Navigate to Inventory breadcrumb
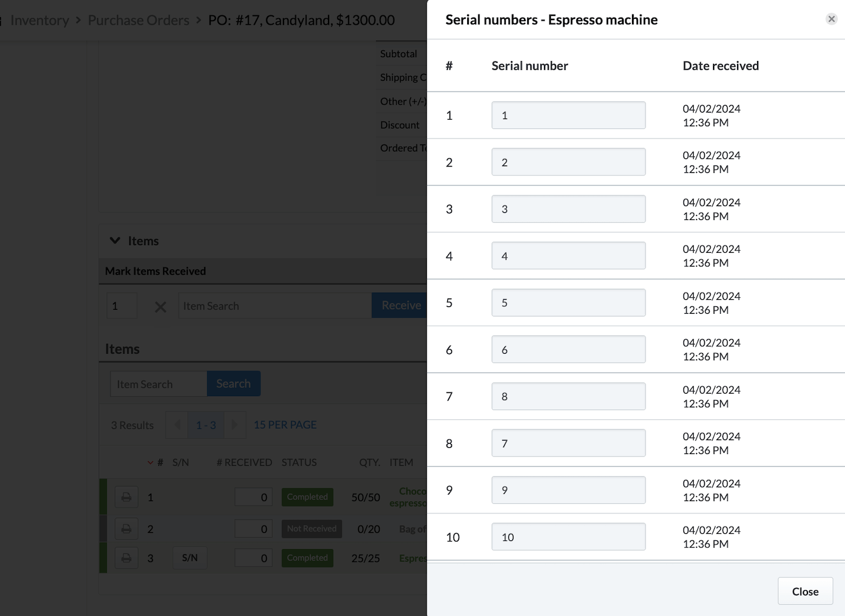This screenshot has height=616, width=845. [x=39, y=20]
